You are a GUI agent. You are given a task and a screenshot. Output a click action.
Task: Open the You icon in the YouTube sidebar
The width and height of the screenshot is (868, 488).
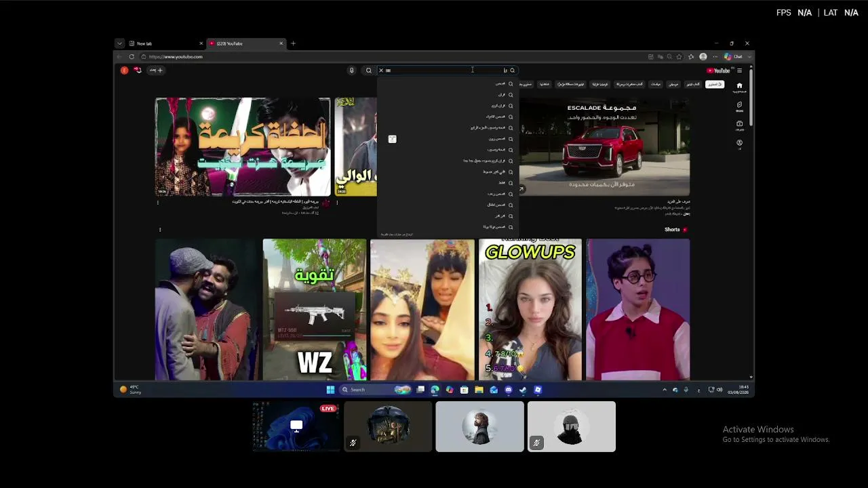(x=739, y=144)
